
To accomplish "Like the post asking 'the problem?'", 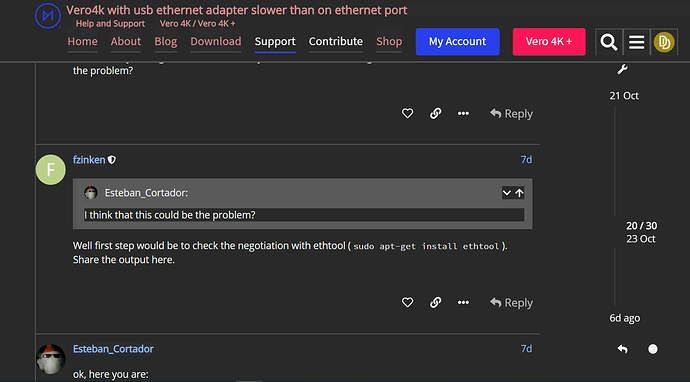I will tap(407, 114).
